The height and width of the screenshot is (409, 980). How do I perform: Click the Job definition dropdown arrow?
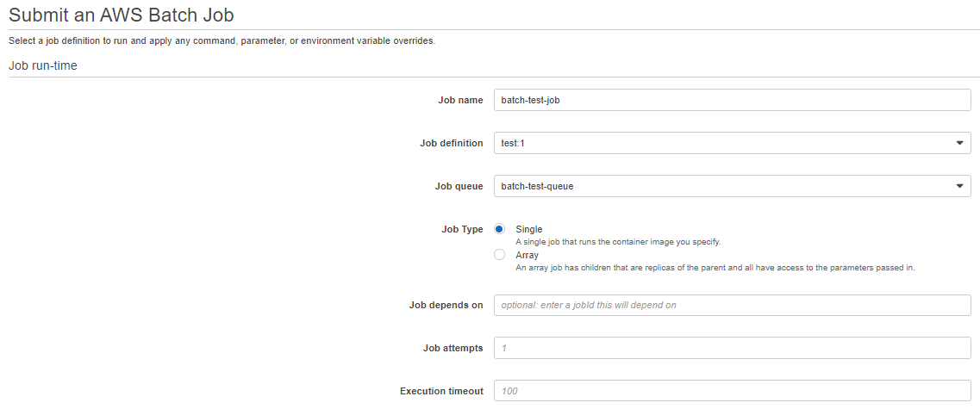[x=959, y=143]
